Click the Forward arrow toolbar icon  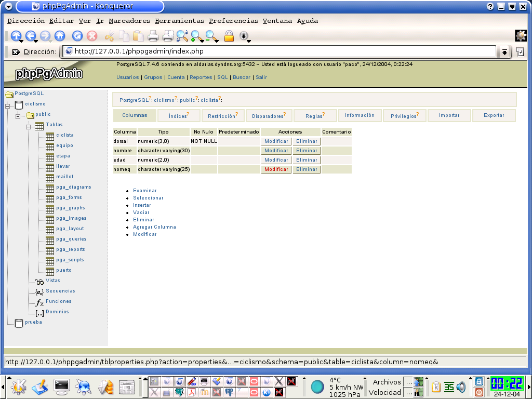pos(45,36)
